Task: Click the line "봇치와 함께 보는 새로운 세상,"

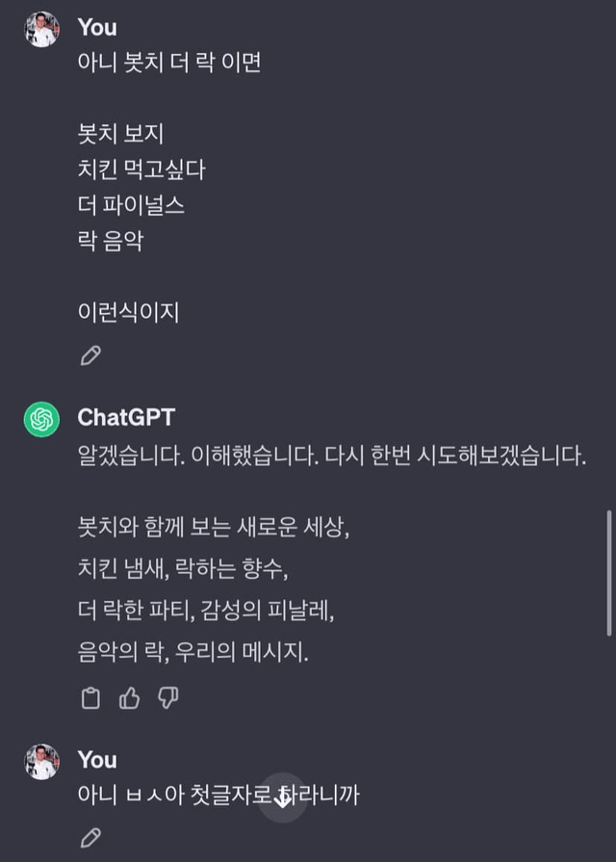Action: [x=212, y=528]
